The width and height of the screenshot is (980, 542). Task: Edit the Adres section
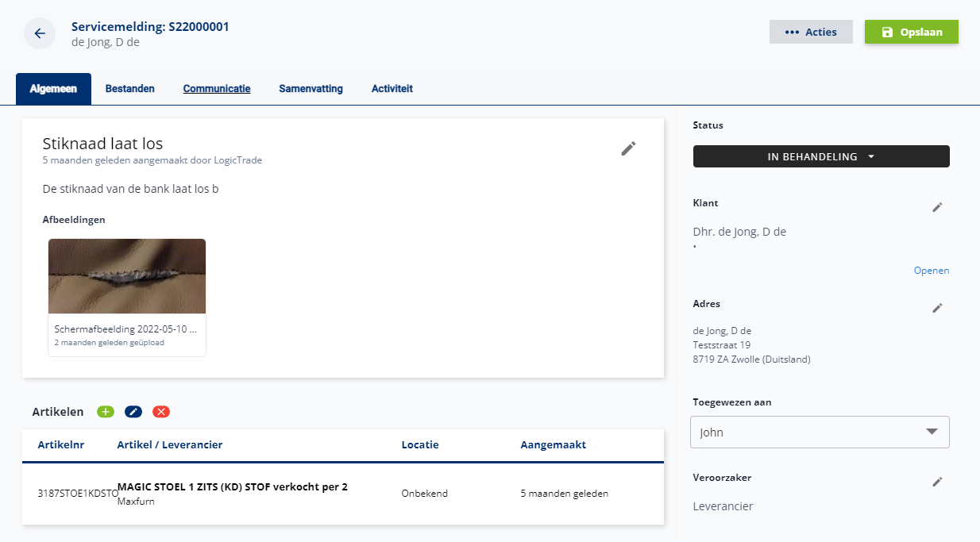point(937,308)
